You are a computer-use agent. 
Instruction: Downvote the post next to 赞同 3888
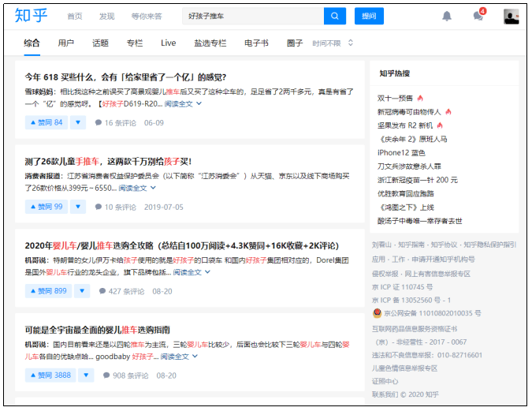pos(88,376)
